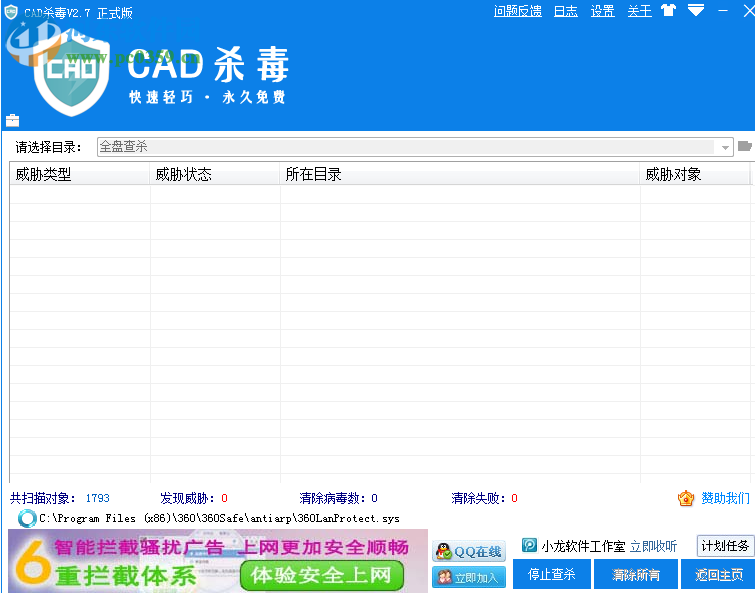
Task: Click the scanning progress spinner icon
Action: 27,518
